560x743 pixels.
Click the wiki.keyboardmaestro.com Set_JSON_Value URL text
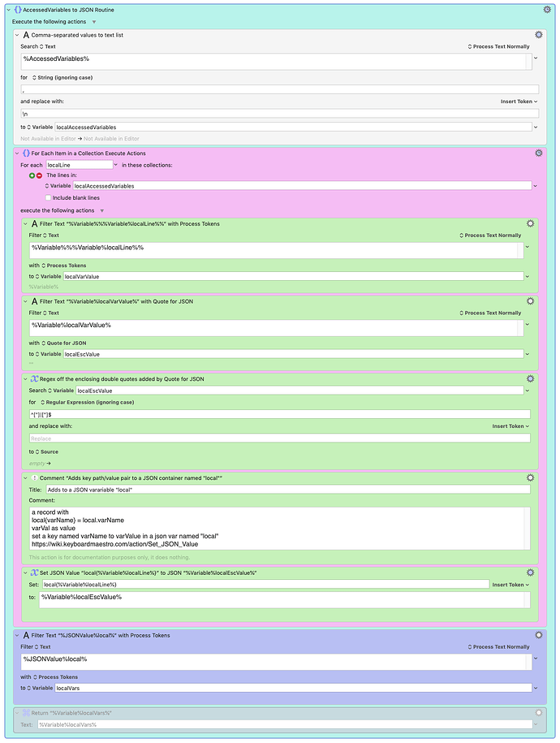(x=114, y=544)
